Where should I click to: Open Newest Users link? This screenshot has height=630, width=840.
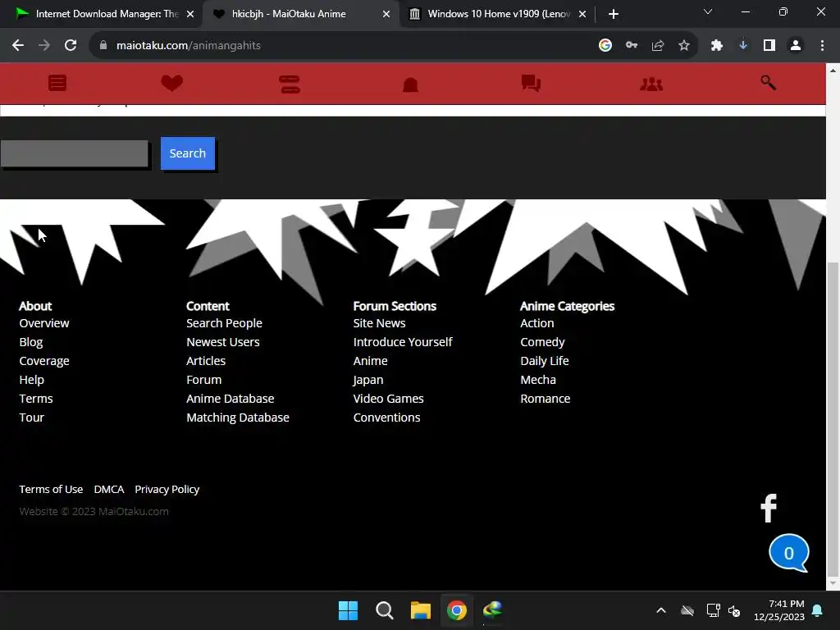click(223, 342)
